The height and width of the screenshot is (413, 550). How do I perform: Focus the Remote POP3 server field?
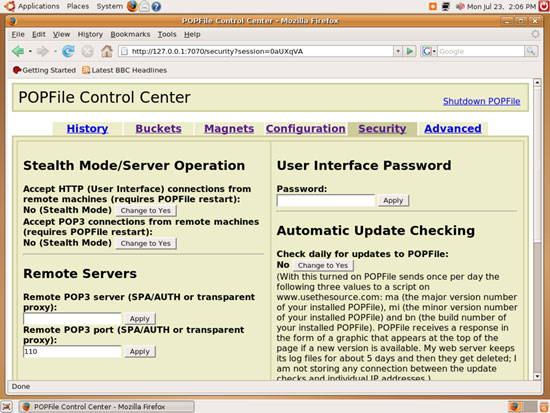72,319
